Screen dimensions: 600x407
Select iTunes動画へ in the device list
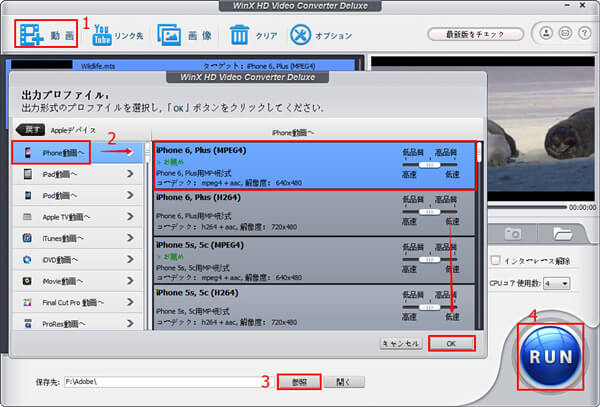tap(76, 237)
